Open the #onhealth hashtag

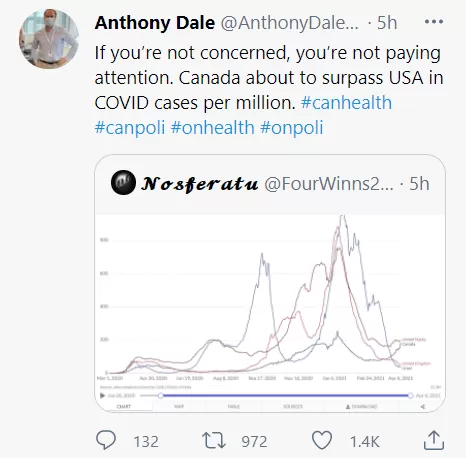point(213,127)
